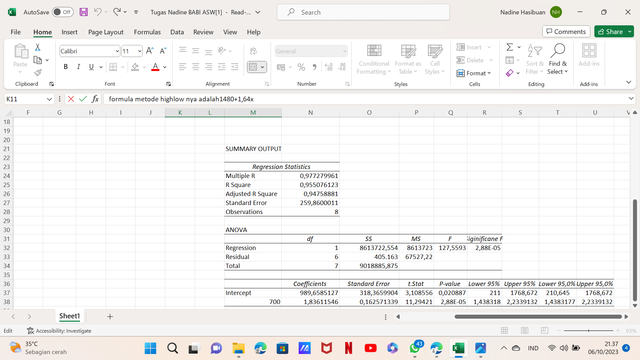This screenshot has height=360, width=640.
Task: Open the Fill Color dropdown arrow
Action: [144, 67]
